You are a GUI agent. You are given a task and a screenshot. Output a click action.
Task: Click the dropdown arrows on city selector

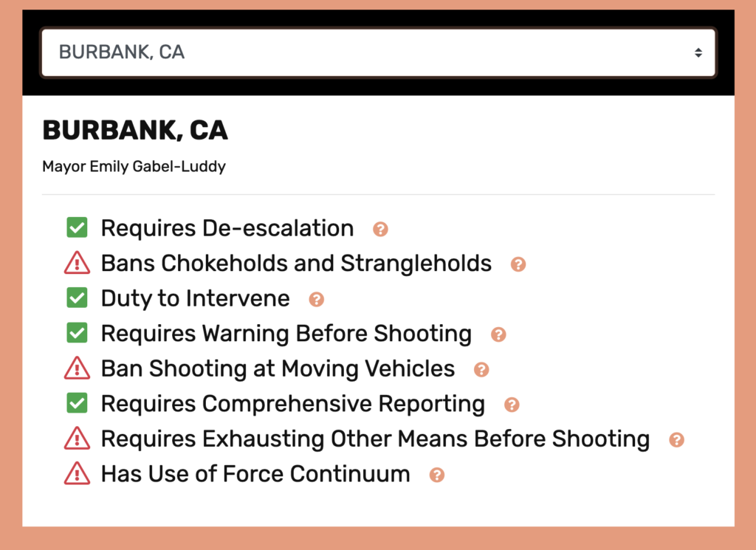coord(698,52)
